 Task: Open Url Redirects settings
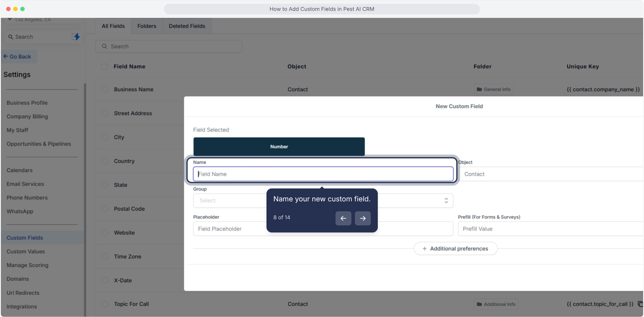tap(23, 293)
